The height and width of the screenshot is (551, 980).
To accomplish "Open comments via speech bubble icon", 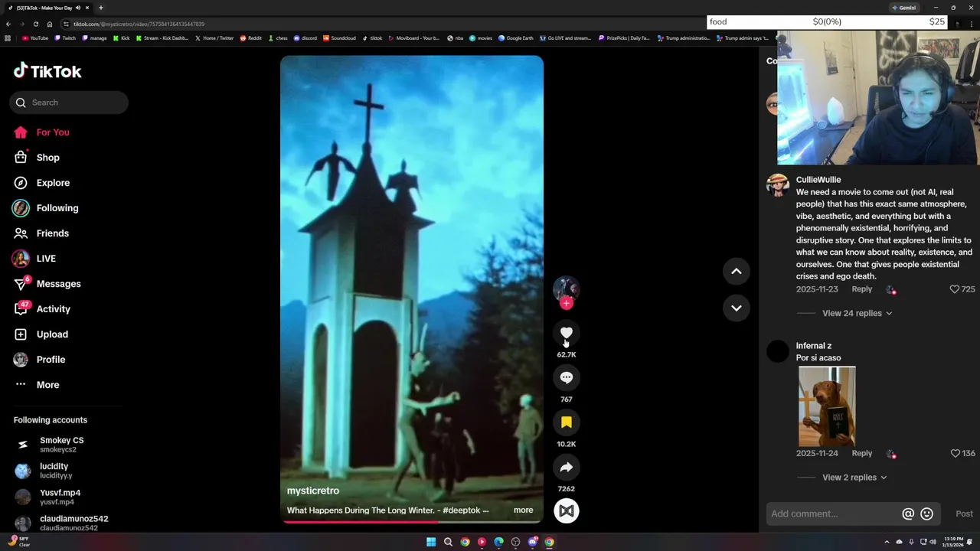I will tap(567, 377).
